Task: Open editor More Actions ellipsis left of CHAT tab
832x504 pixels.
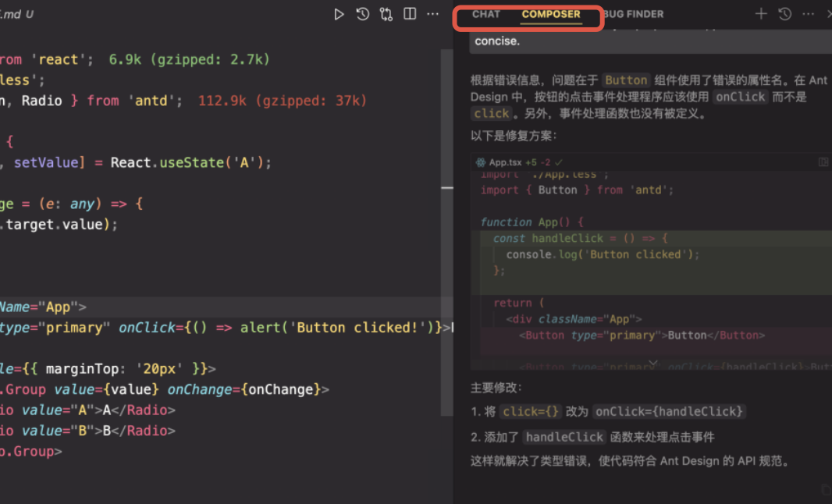Action: (x=433, y=14)
